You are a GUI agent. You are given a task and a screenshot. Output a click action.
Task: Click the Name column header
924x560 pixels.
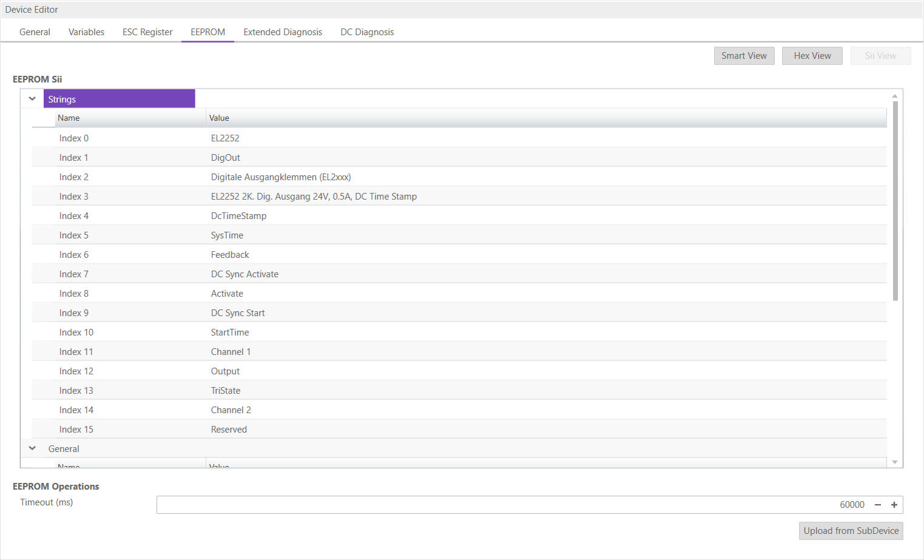(130, 118)
